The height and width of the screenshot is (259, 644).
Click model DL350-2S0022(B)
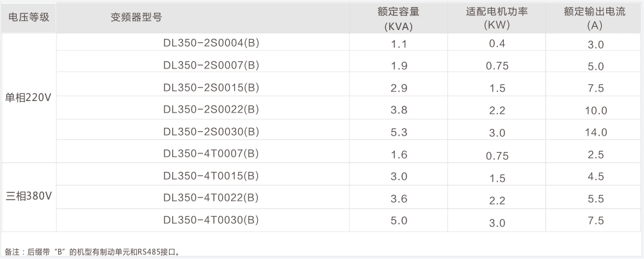211,109
